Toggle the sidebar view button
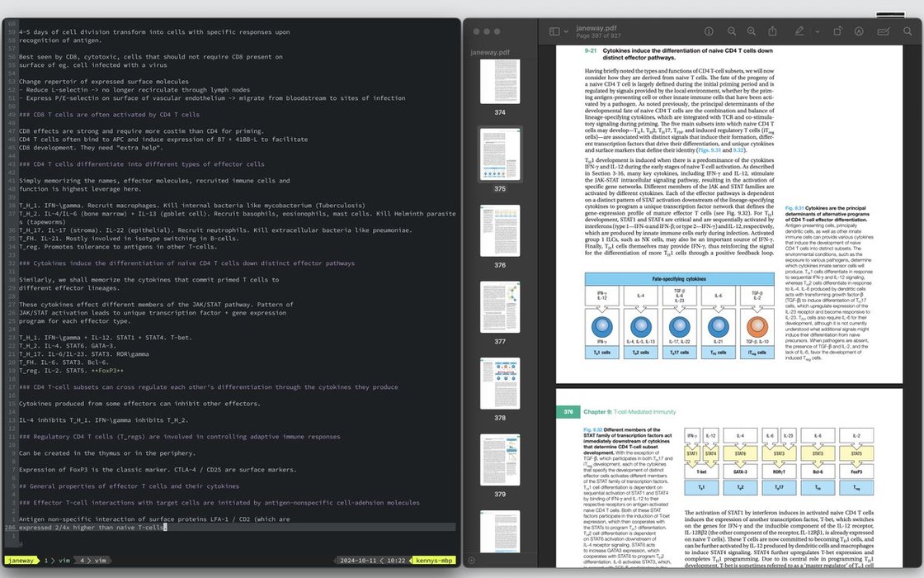Viewport: 924px width, 578px height. point(554,31)
